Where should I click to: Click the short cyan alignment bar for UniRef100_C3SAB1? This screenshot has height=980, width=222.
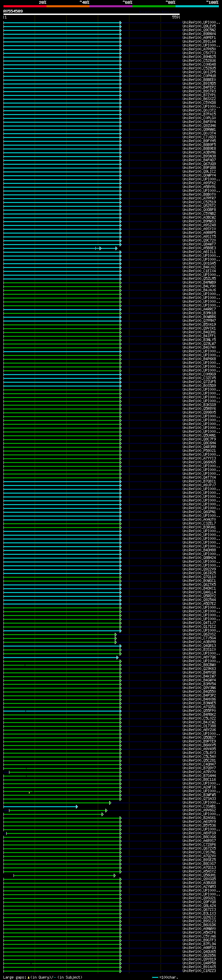point(41,807)
